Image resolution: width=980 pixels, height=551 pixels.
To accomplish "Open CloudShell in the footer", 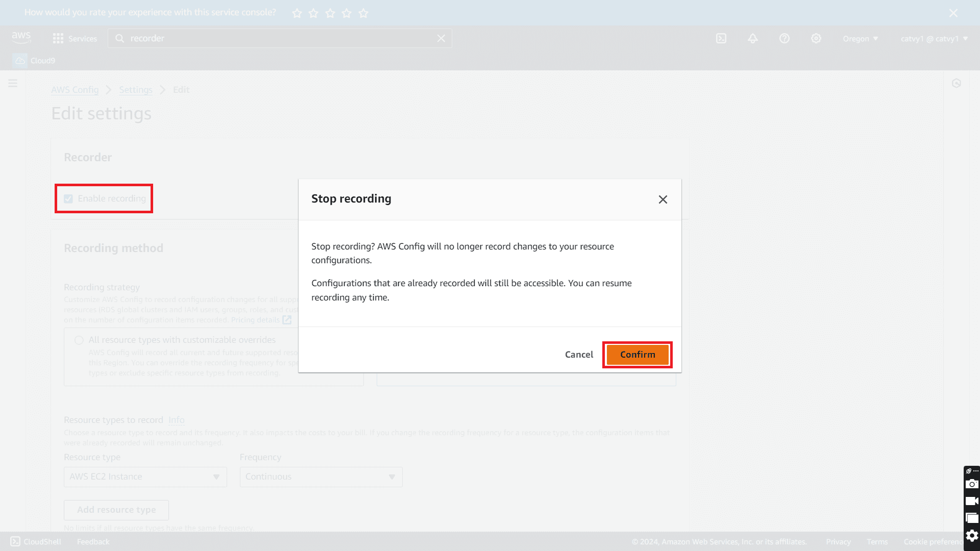I will 36,542.
